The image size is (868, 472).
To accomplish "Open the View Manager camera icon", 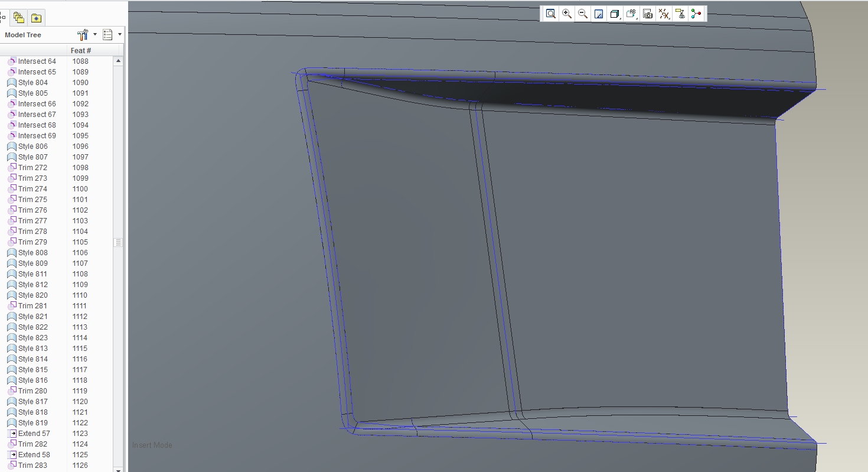I will click(648, 14).
